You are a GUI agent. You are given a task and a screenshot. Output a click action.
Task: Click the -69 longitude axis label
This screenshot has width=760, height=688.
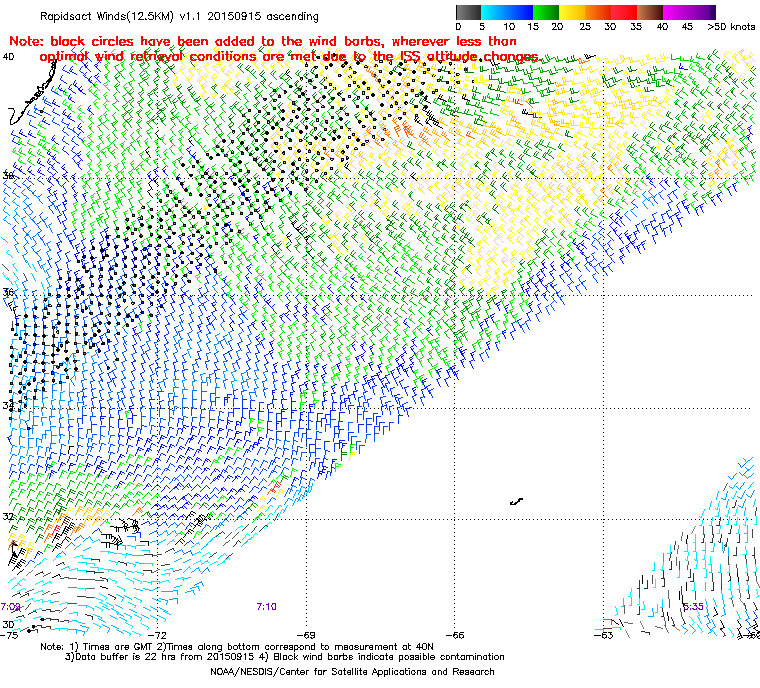(306, 635)
